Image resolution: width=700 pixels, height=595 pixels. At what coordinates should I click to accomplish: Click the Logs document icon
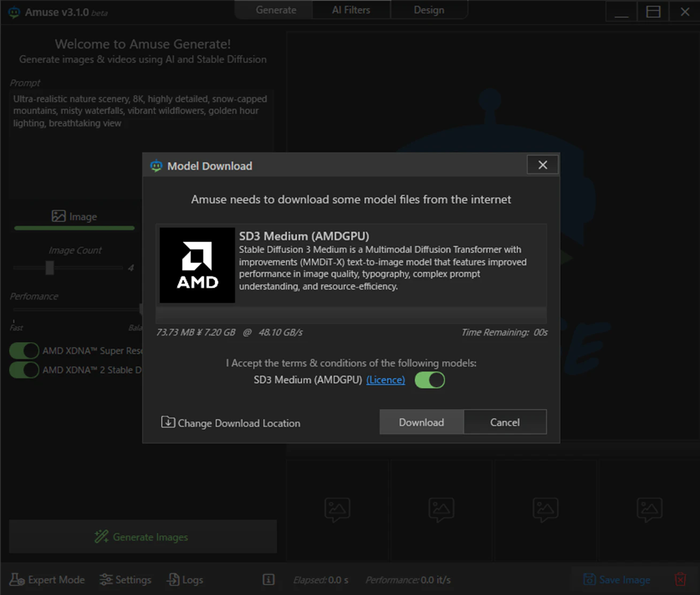click(173, 579)
